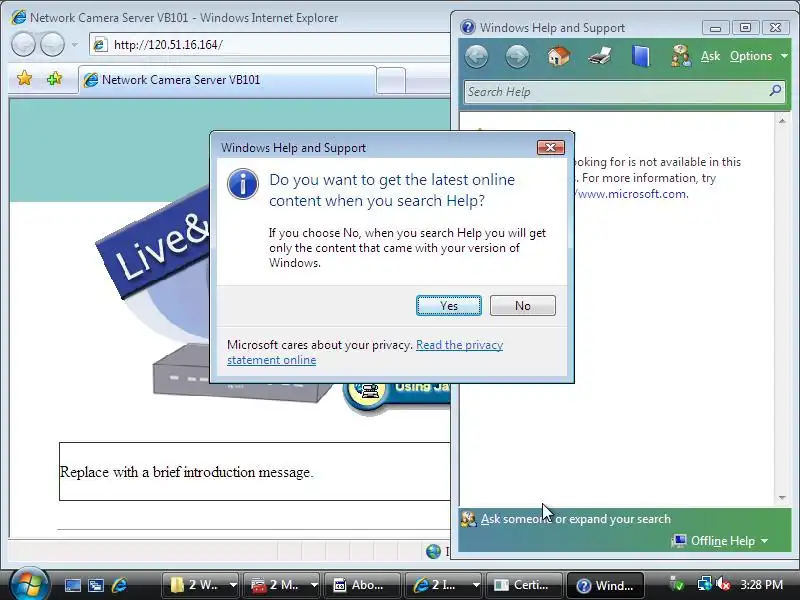Go to Help and Support home
The height and width of the screenshot is (600, 800).
click(558, 56)
